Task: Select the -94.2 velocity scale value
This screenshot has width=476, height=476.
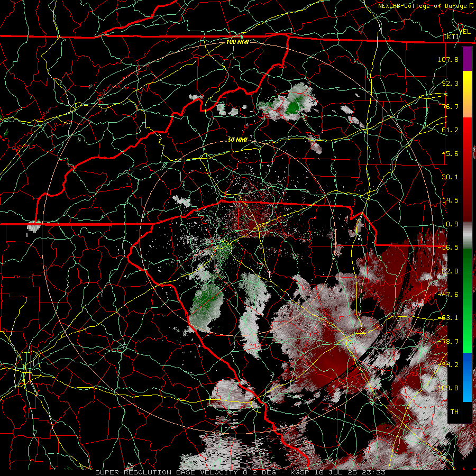Action: pos(448,365)
